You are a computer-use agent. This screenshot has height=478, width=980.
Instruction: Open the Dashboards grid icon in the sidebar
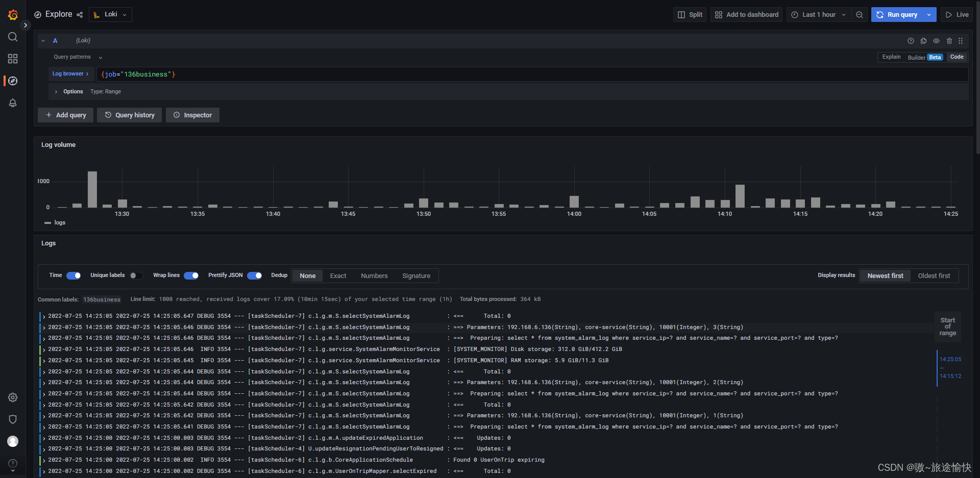click(13, 59)
